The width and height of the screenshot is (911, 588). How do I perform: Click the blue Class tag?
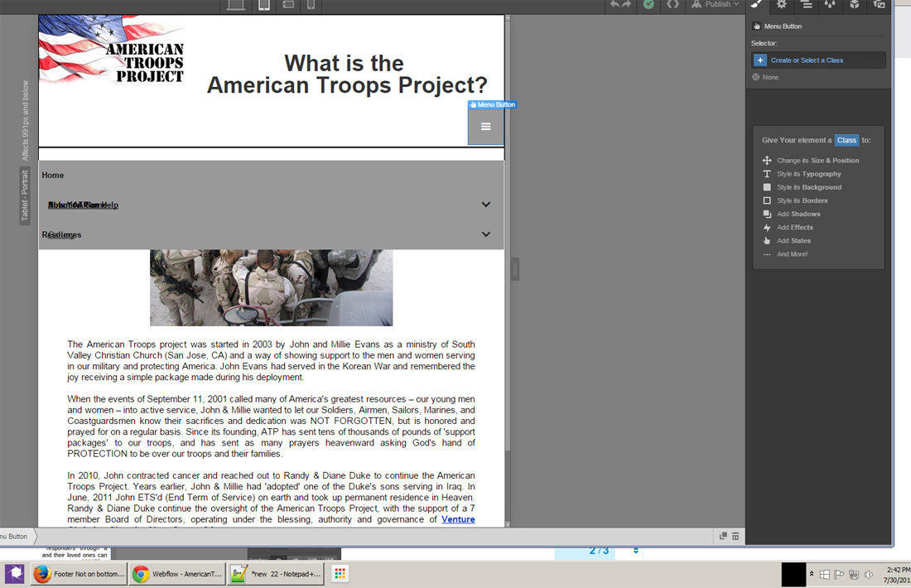[x=846, y=140]
